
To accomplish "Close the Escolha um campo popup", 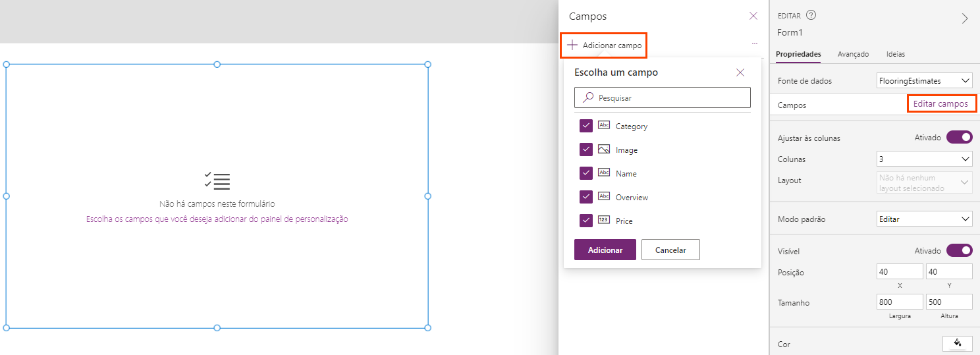I will click(x=740, y=73).
